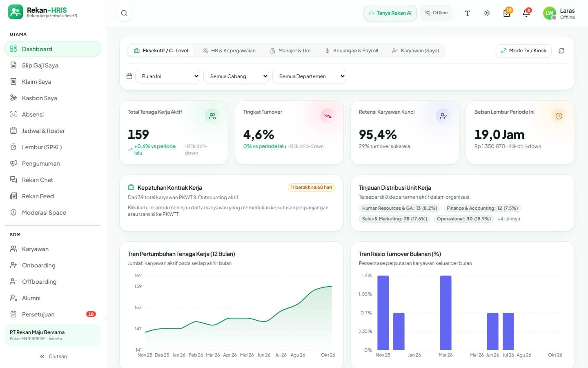Viewport: 588px width, 368px height.
Task: Switch to HR & Kepegawaian tab
Action: (229, 51)
